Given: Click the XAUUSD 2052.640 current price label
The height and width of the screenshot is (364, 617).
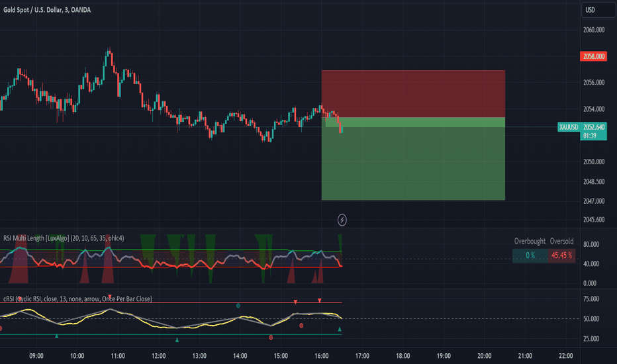Looking at the screenshot, I should pyautogui.click(x=582, y=127).
